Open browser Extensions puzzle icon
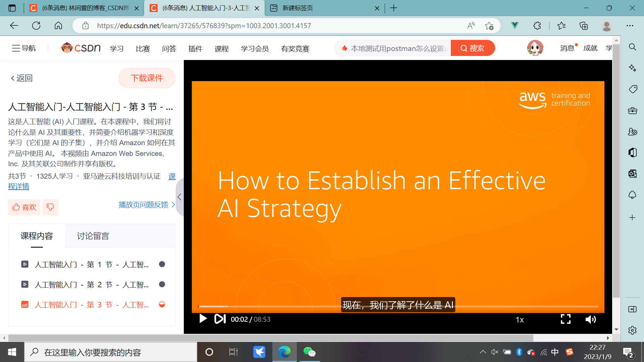The height and width of the screenshot is (362, 644). (x=537, y=26)
